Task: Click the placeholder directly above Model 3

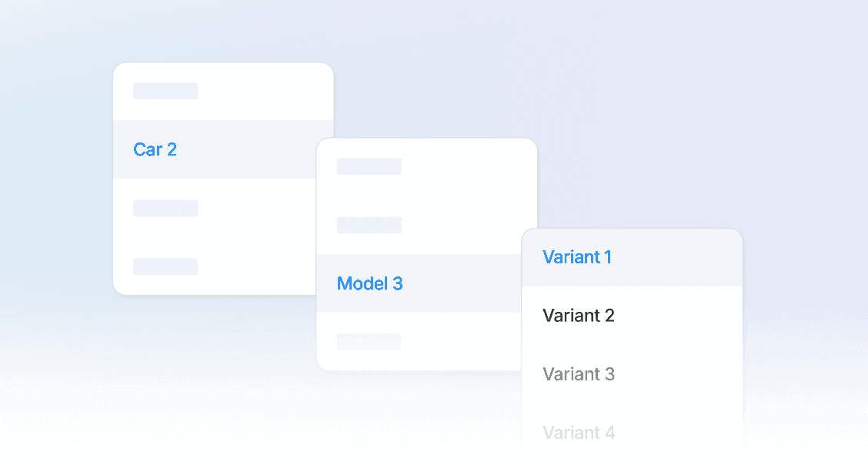Action: click(369, 225)
